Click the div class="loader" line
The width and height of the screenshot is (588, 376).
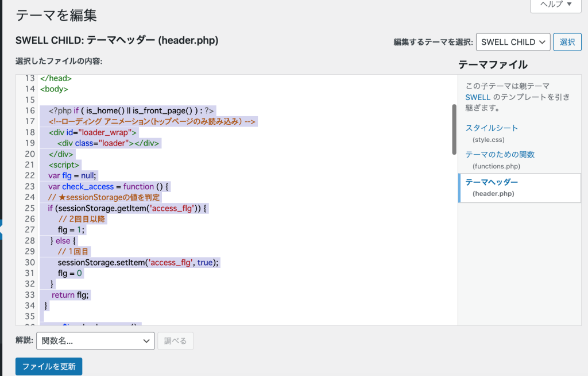(x=108, y=143)
